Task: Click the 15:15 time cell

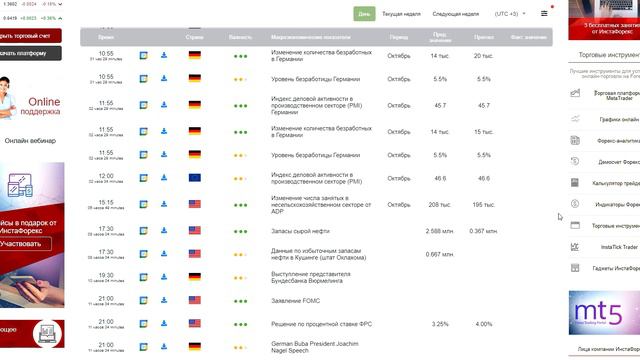Action: coord(106,204)
